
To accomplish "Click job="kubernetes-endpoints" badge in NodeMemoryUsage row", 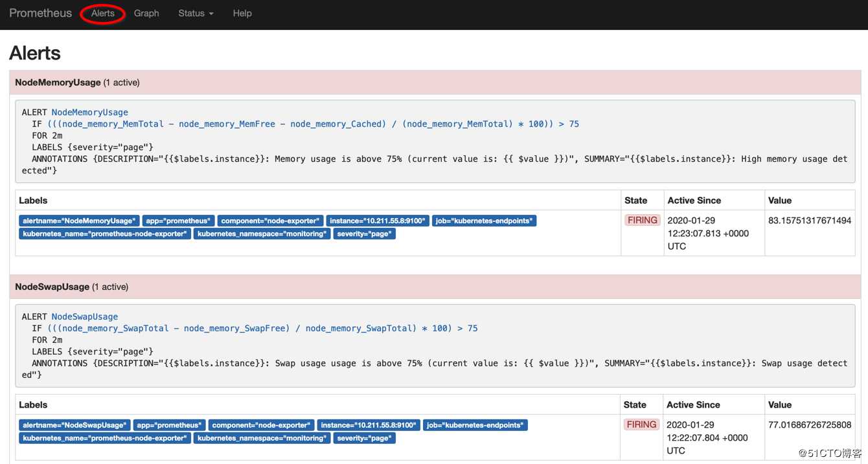I will pos(484,221).
